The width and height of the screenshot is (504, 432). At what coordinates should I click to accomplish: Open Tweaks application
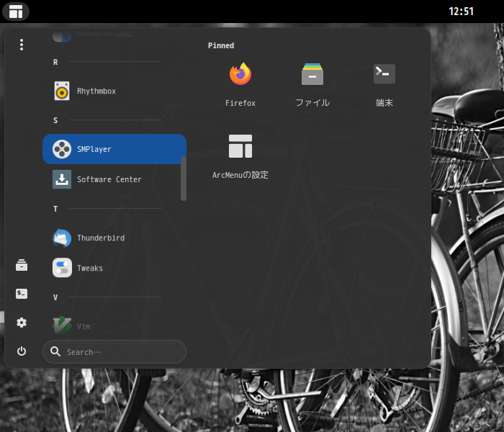click(x=114, y=268)
